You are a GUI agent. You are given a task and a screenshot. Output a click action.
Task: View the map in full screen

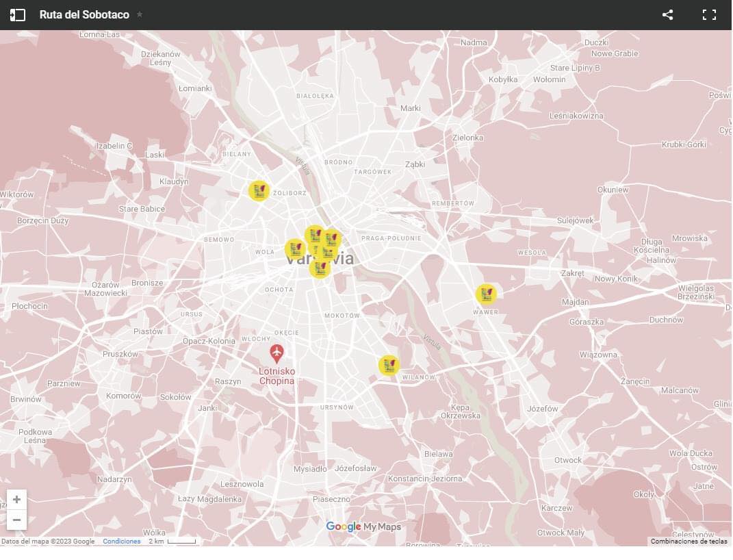coord(709,15)
